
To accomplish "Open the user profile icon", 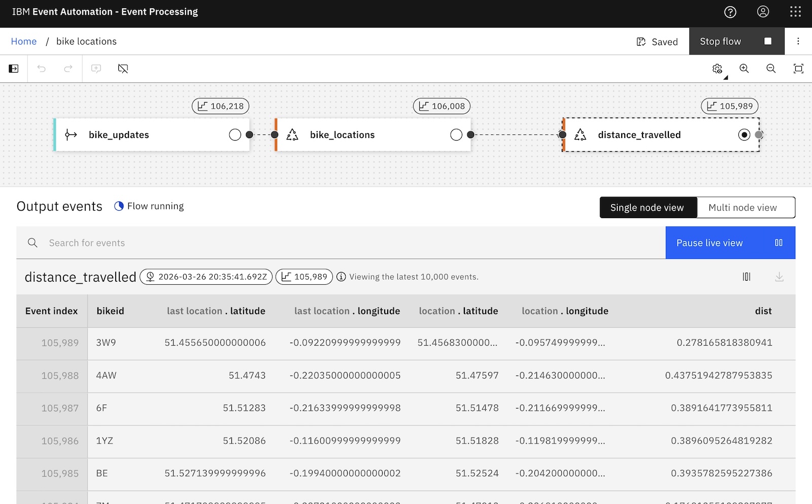I will (763, 12).
